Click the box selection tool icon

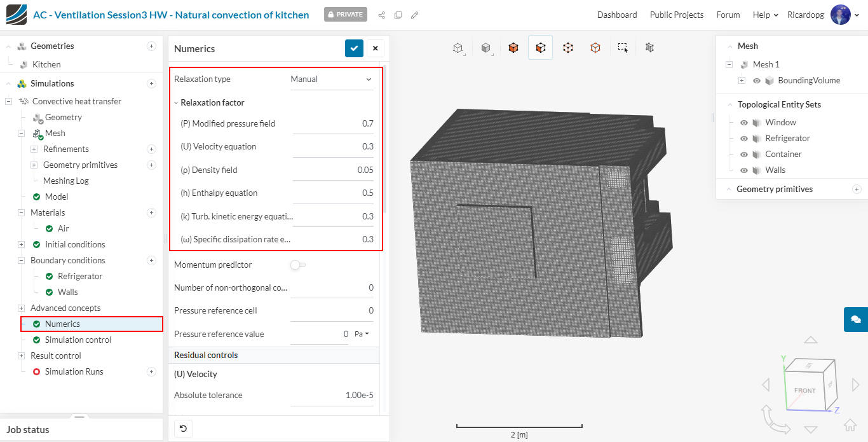point(623,48)
